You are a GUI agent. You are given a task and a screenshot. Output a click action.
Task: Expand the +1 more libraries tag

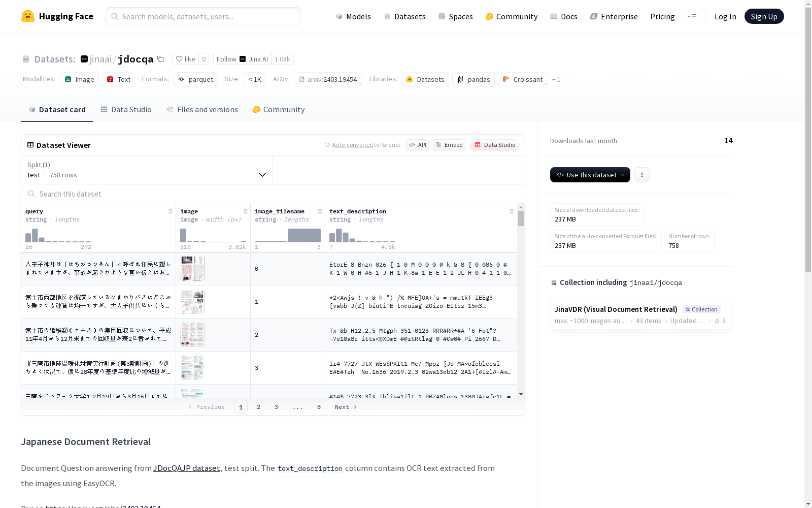pyautogui.click(x=556, y=79)
